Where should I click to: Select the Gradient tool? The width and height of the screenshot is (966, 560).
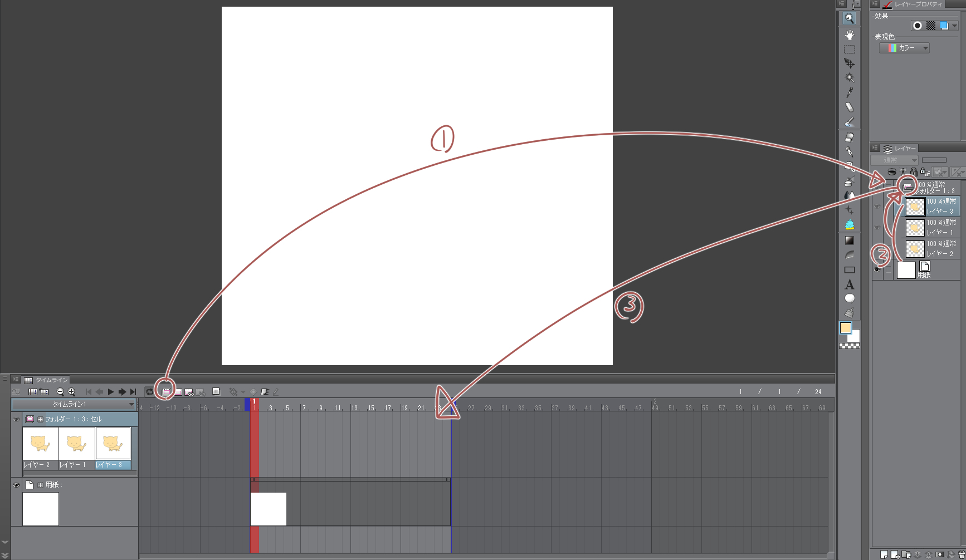pyautogui.click(x=849, y=240)
